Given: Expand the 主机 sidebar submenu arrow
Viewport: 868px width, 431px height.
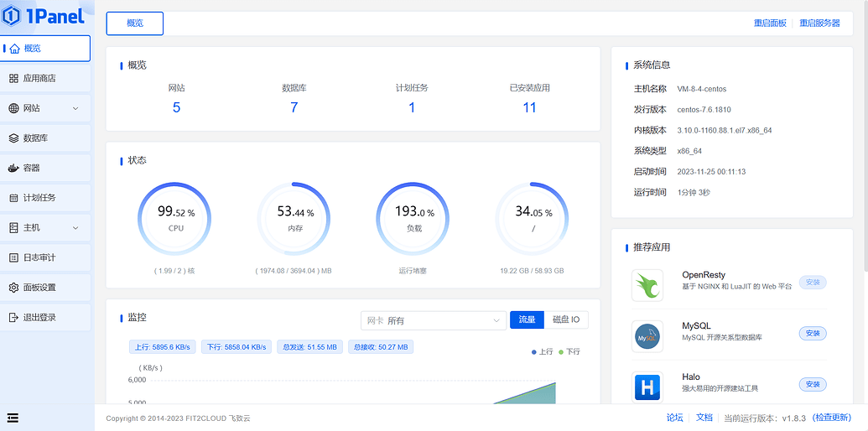Looking at the screenshot, I should 75,228.
